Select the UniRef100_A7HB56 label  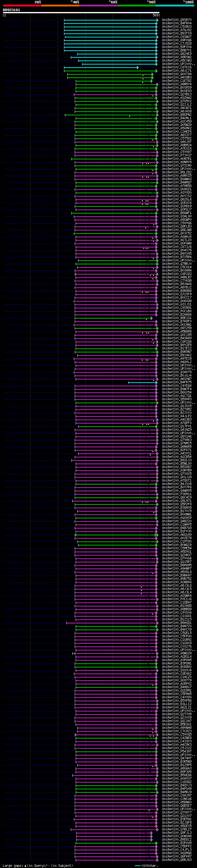pos(177,186)
